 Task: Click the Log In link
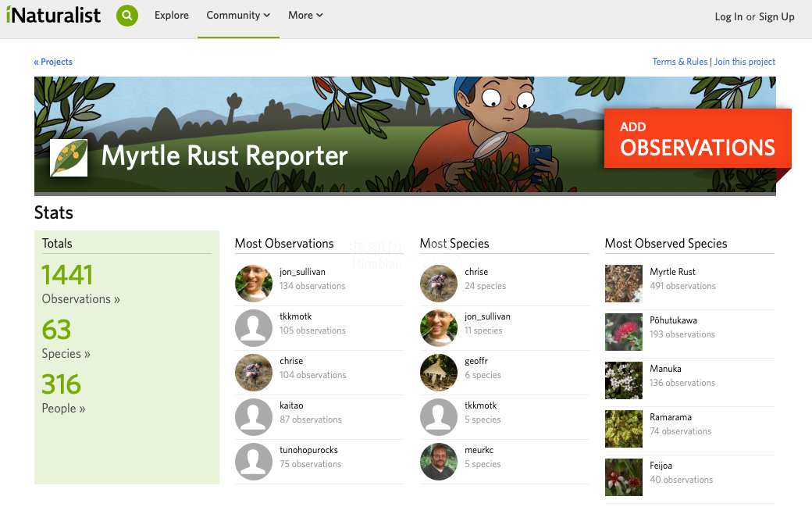point(728,16)
